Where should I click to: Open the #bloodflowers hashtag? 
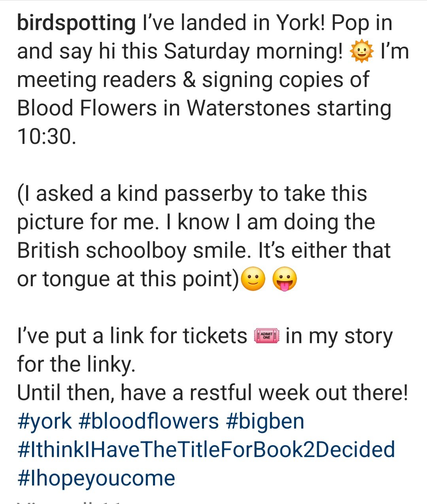(x=149, y=421)
